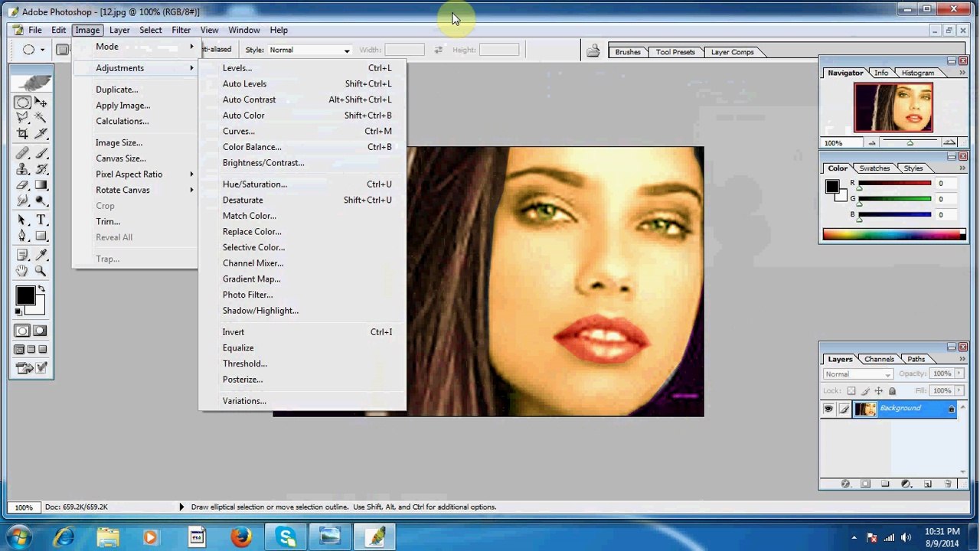This screenshot has height=551, width=980.
Task: Select the Clone Stamp tool
Action: (22, 169)
